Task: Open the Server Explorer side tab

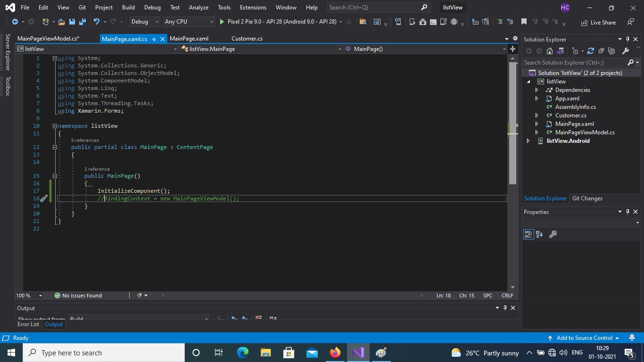Action: (x=8, y=52)
